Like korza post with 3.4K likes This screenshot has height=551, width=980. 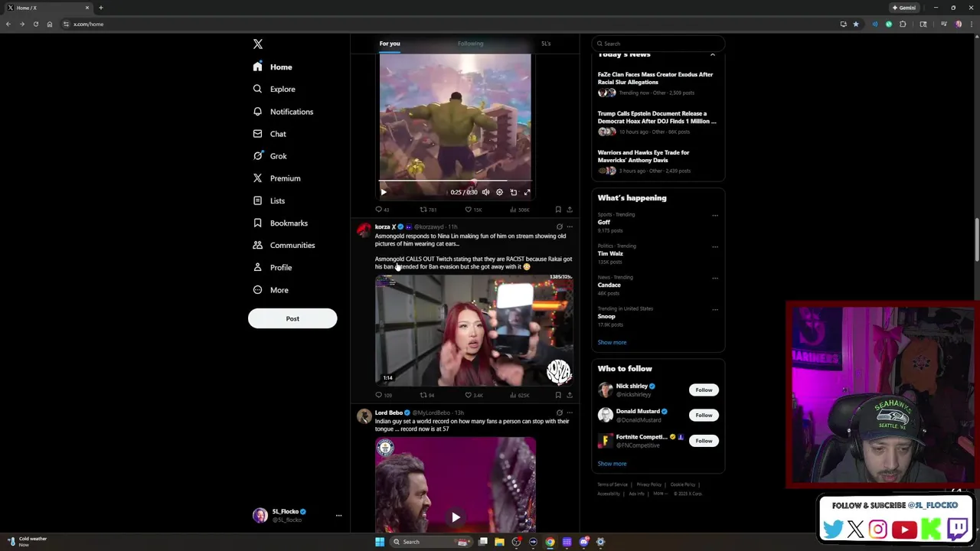pyautogui.click(x=473, y=395)
